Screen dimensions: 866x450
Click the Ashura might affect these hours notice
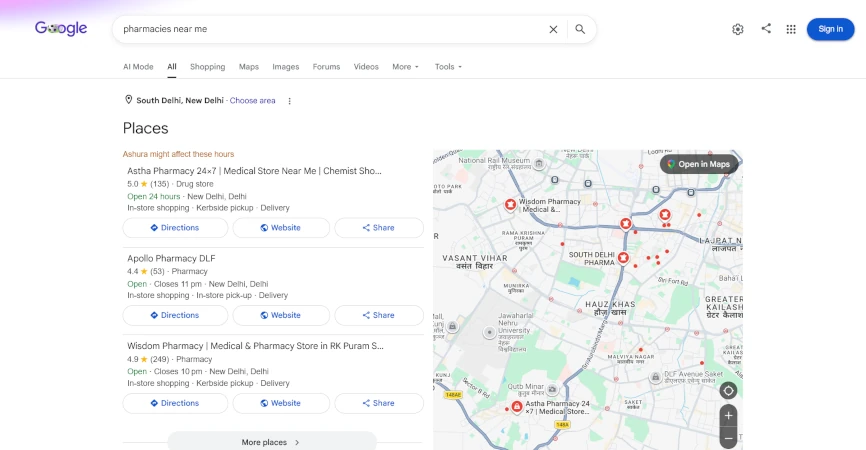click(178, 154)
